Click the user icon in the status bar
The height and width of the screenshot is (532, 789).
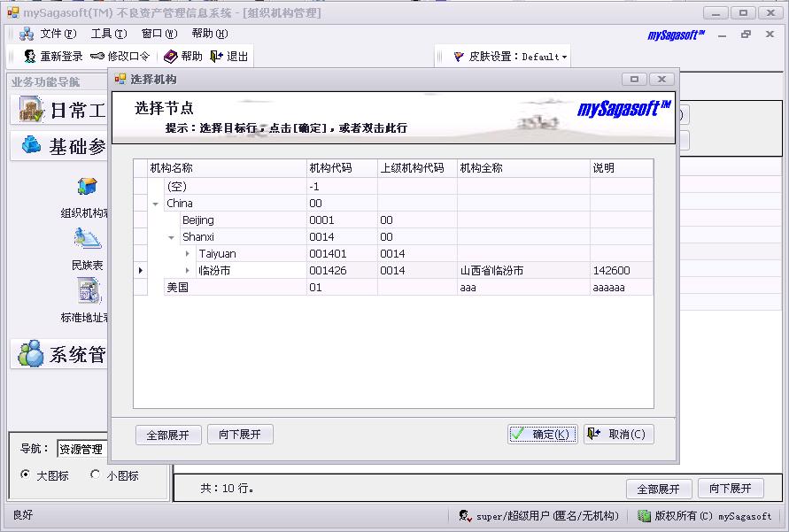coord(464,516)
